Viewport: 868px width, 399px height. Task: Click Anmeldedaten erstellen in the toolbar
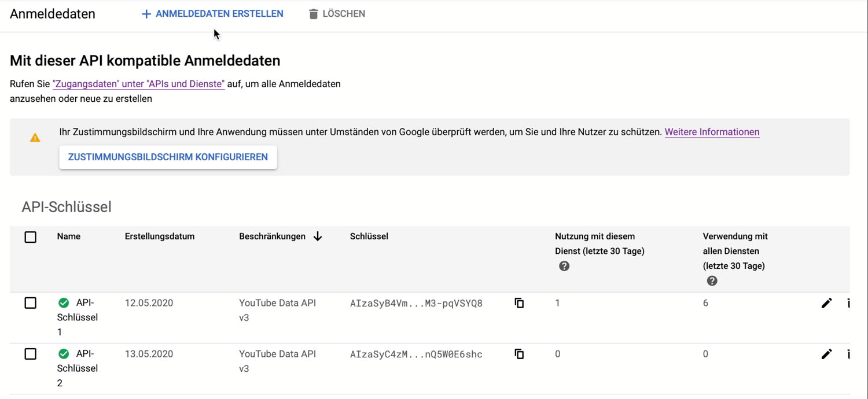(212, 14)
